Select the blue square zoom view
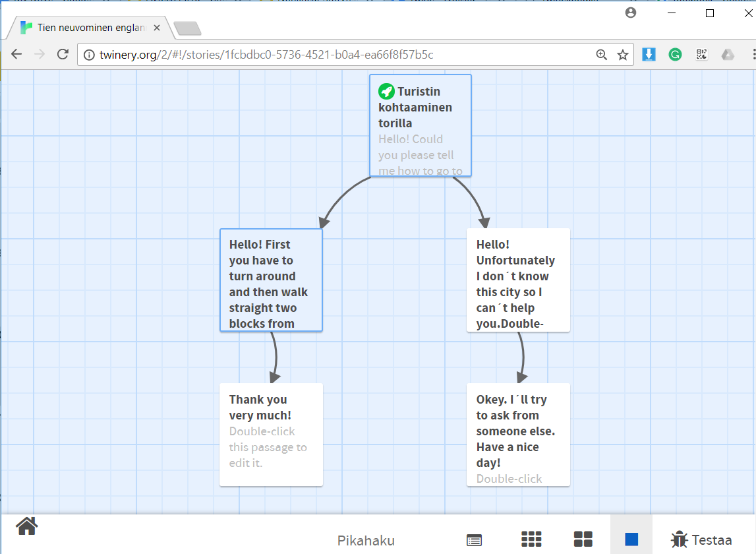 [631, 539]
